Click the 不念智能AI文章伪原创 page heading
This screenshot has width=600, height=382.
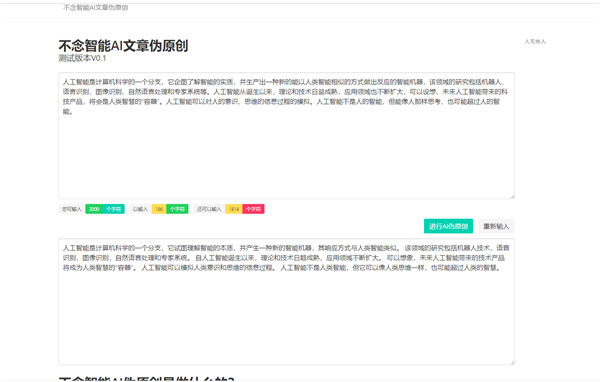tap(123, 46)
